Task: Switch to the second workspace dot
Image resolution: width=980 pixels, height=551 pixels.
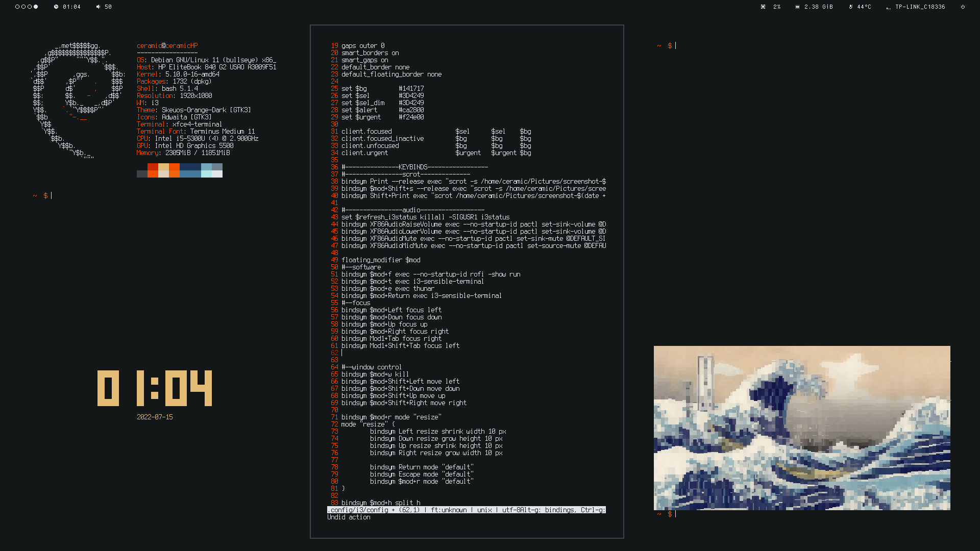Action: (x=23, y=7)
